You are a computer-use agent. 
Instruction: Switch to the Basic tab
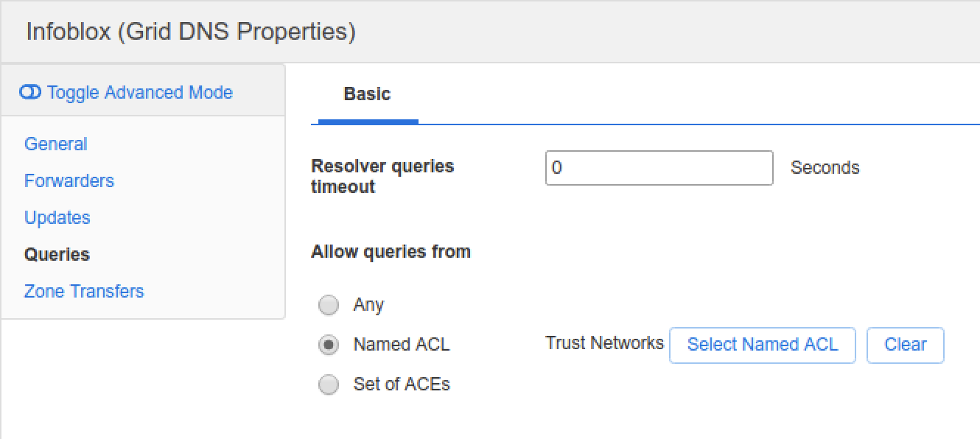point(367,94)
